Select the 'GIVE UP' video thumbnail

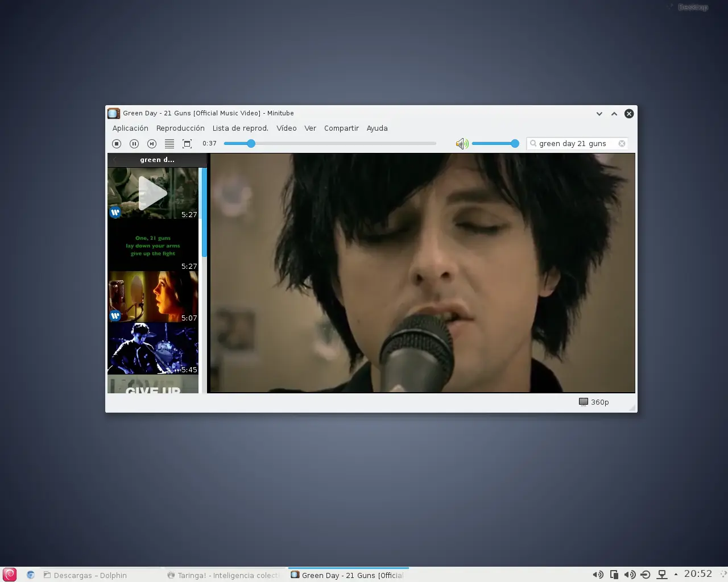[x=153, y=384]
